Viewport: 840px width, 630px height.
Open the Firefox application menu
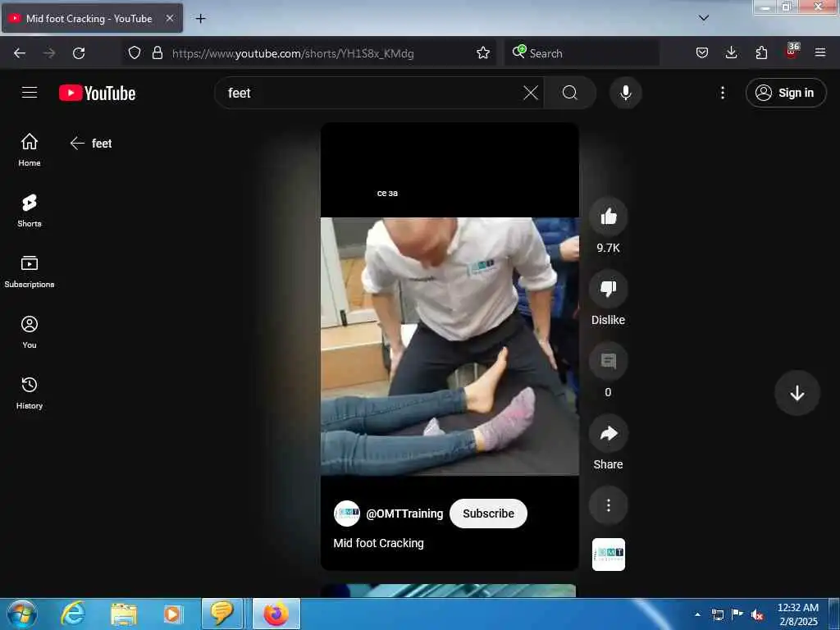pyautogui.click(x=820, y=53)
